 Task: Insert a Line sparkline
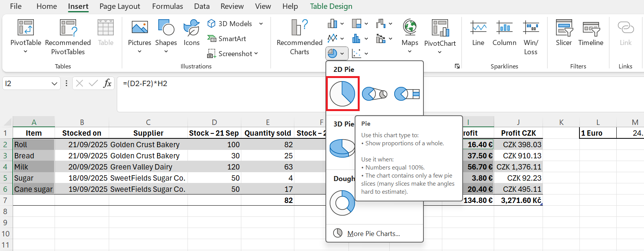(x=478, y=33)
